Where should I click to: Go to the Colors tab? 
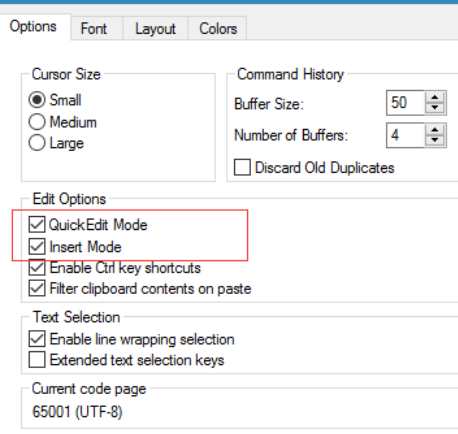[218, 28]
